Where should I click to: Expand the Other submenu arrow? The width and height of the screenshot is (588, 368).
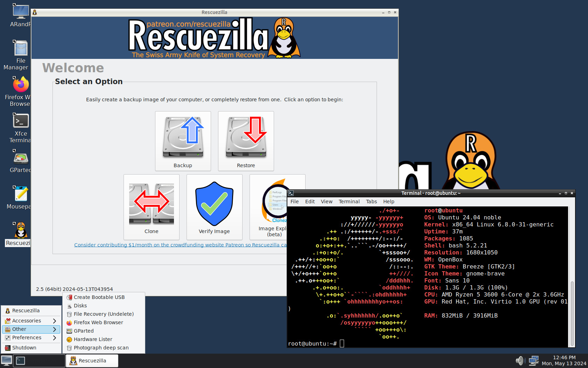click(x=55, y=329)
